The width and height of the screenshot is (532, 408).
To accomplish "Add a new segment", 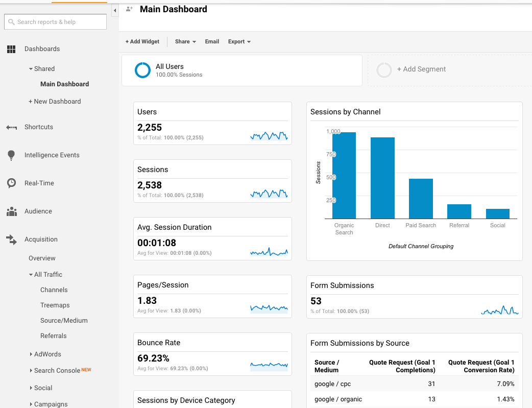I will click(x=421, y=69).
